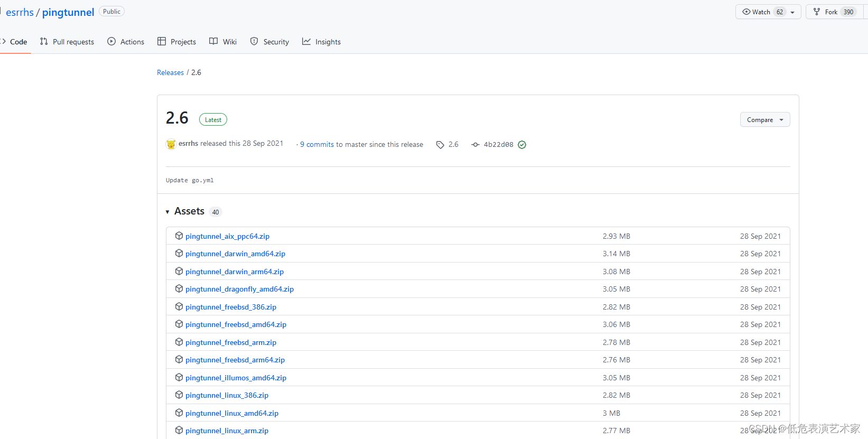Screen dimensions: 868x439
Task: Click the Assets count badge 40
Action: tap(216, 212)
